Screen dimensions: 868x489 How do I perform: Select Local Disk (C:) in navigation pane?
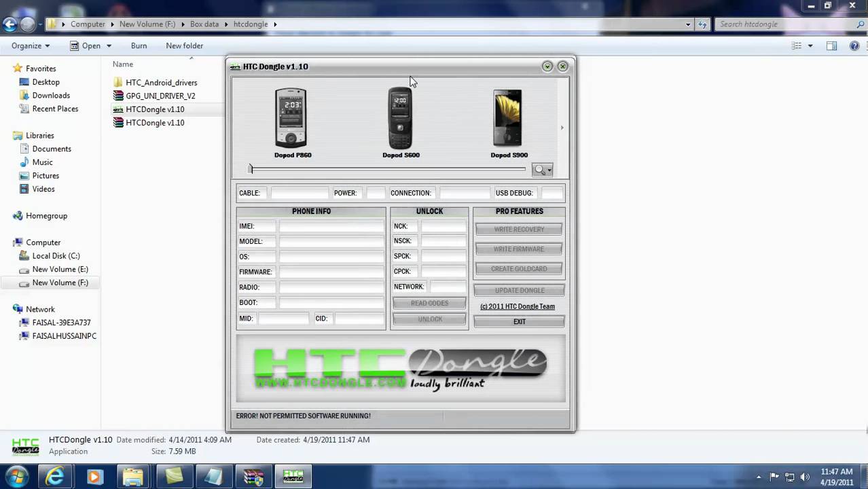click(x=56, y=256)
